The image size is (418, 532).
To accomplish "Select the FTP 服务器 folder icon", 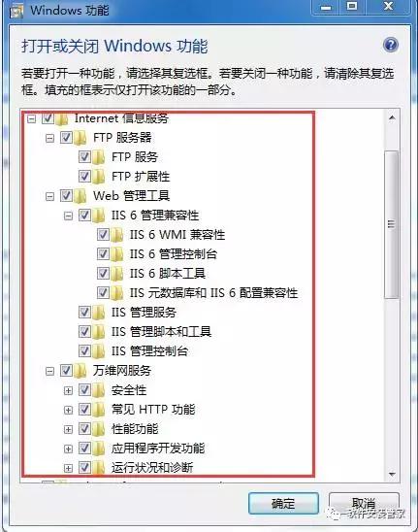I will (x=80, y=138).
